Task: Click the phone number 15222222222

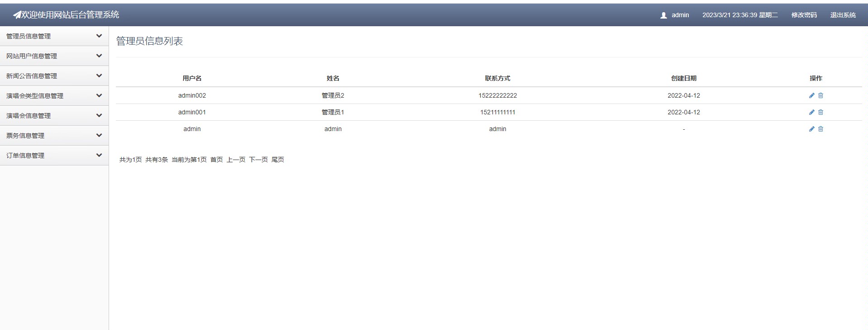Action: point(498,95)
